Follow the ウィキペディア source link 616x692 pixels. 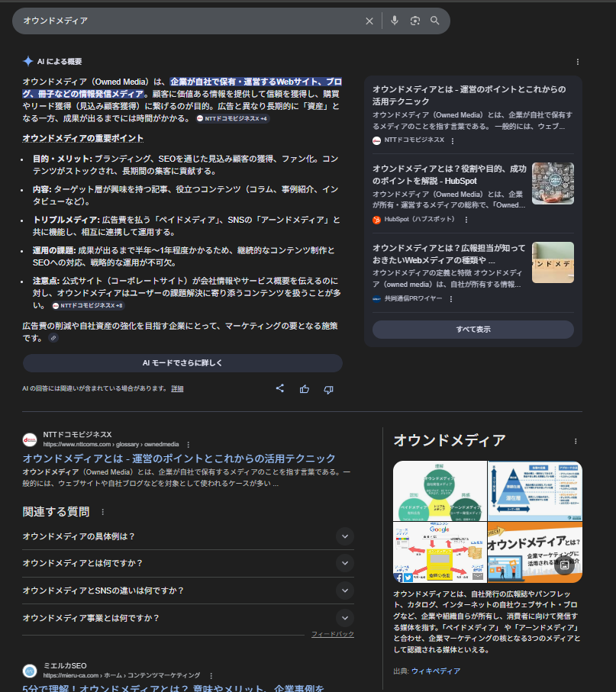coord(436,671)
